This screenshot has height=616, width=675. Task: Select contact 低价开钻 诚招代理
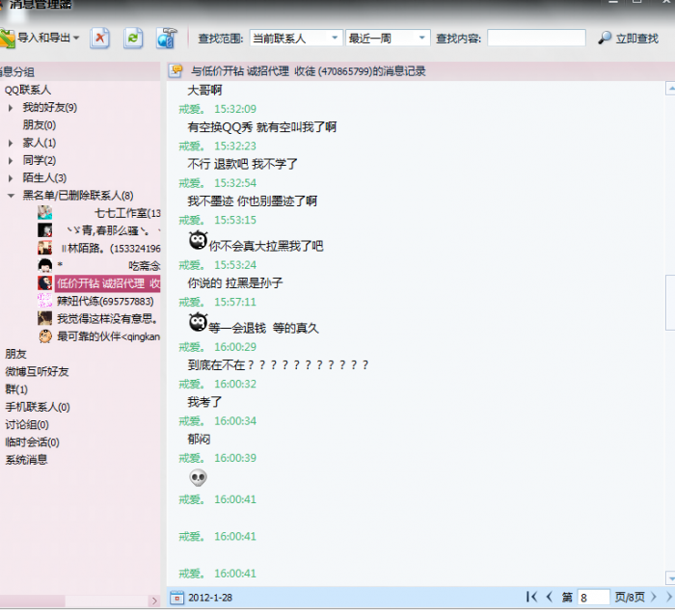click(108, 283)
